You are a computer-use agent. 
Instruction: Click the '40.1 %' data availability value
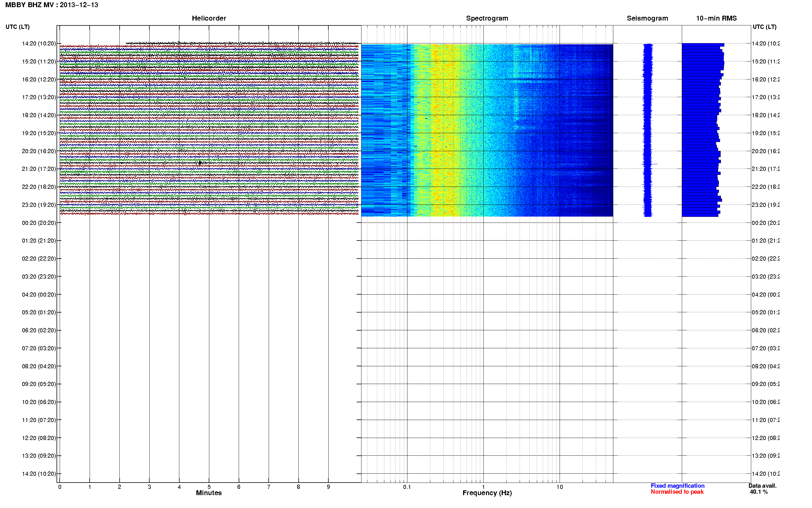pyautogui.click(x=759, y=492)
